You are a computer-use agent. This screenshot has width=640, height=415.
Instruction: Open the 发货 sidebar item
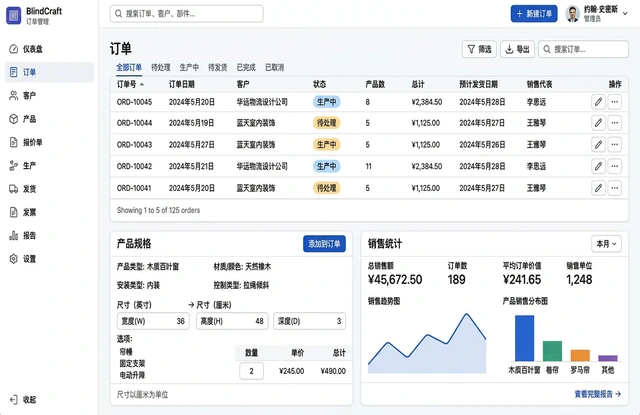coord(49,189)
